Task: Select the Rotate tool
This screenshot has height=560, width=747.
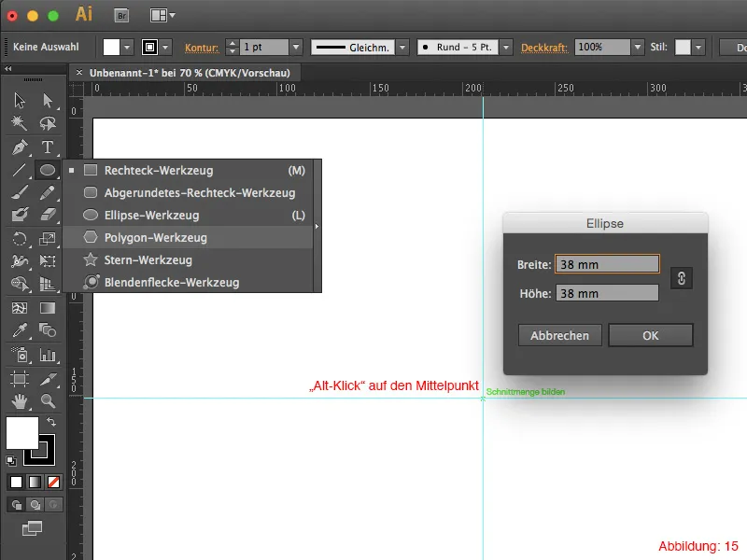Action: coord(20,238)
